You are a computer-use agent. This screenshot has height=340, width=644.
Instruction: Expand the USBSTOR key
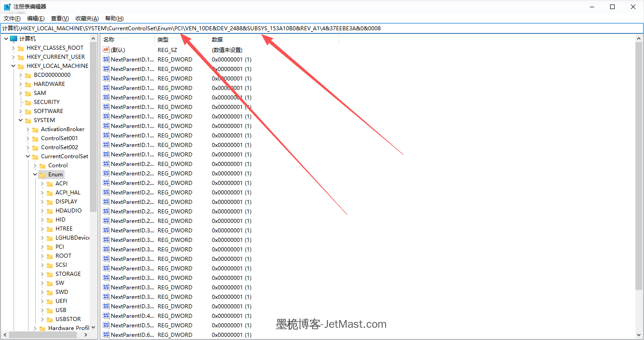click(42, 319)
